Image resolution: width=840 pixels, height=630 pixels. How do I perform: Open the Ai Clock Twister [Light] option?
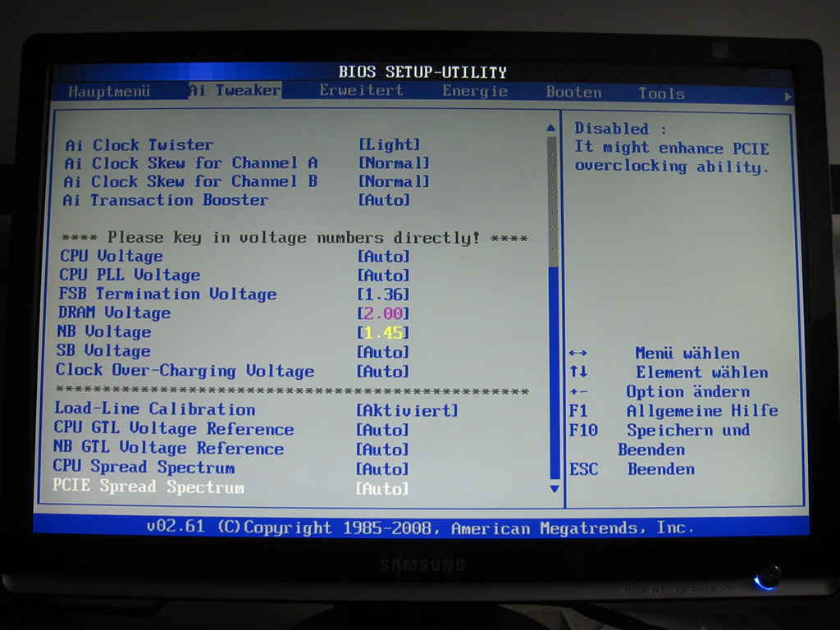point(390,145)
